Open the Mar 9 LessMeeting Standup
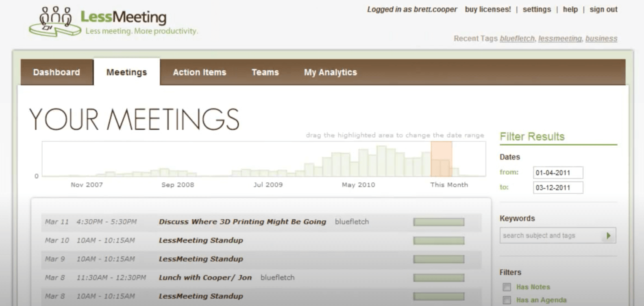 201,259
